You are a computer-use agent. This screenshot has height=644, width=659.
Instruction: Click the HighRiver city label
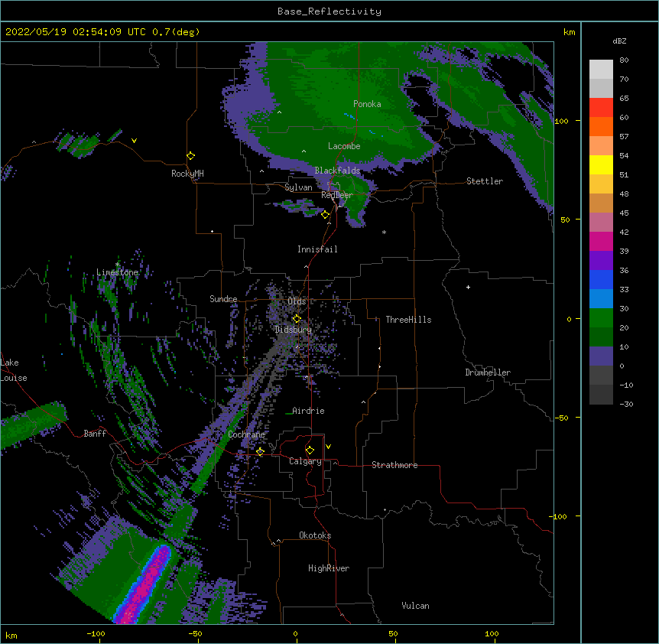click(329, 568)
